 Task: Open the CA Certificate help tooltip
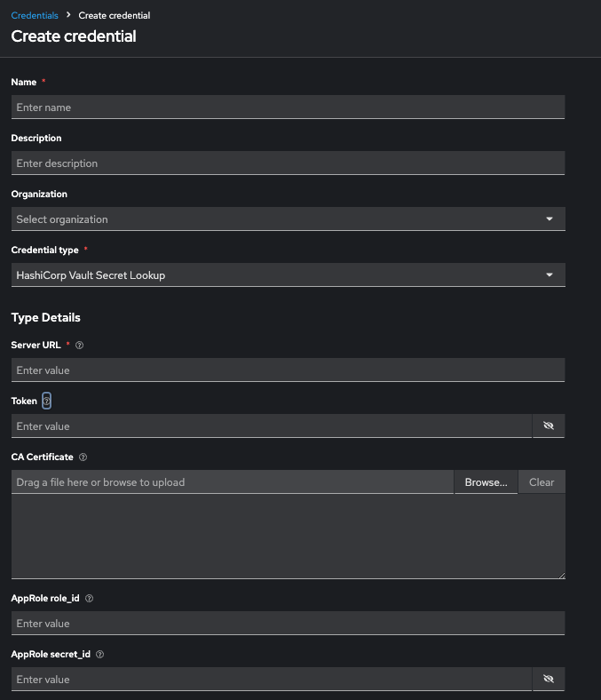click(83, 457)
